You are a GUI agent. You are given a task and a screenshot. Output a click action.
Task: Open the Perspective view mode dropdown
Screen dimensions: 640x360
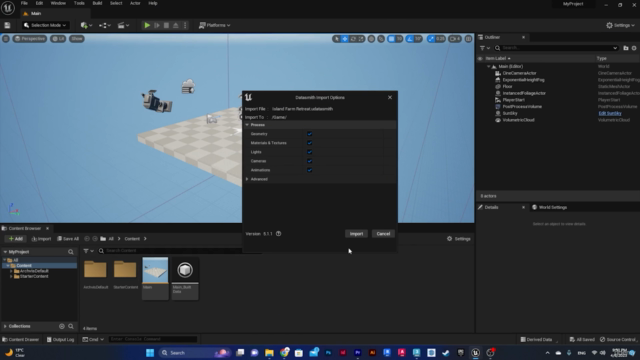point(30,39)
